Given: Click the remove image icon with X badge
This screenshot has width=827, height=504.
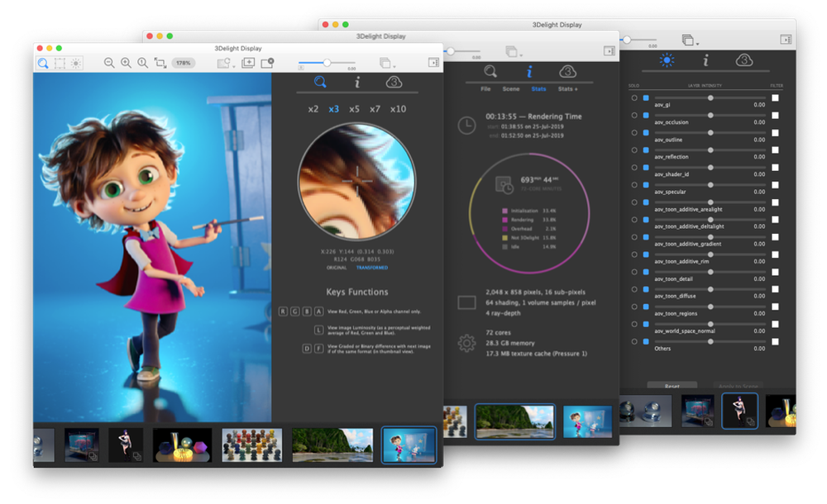Looking at the screenshot, I should tap(267, 63).
